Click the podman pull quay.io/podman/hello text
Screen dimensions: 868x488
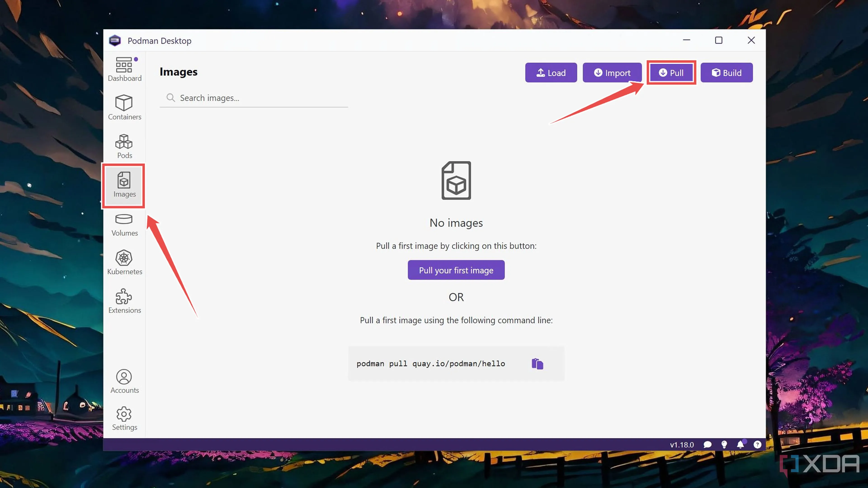tap(431, 364)
